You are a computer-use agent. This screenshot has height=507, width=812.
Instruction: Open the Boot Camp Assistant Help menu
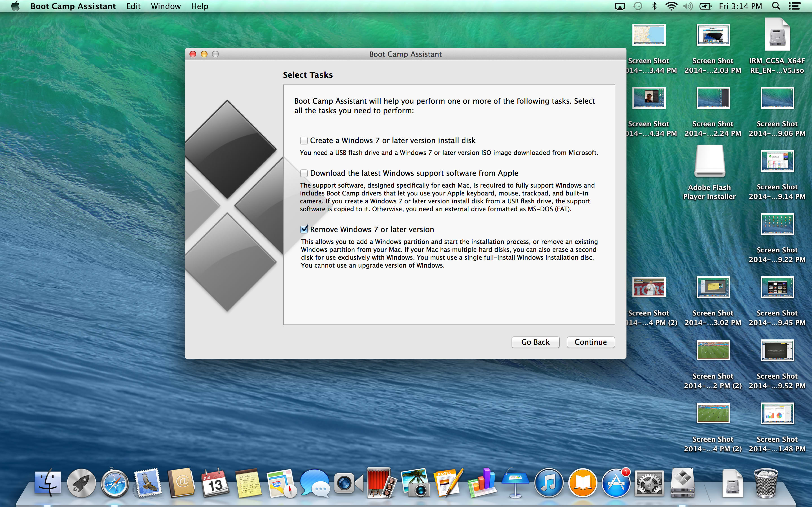pos(199,6)
